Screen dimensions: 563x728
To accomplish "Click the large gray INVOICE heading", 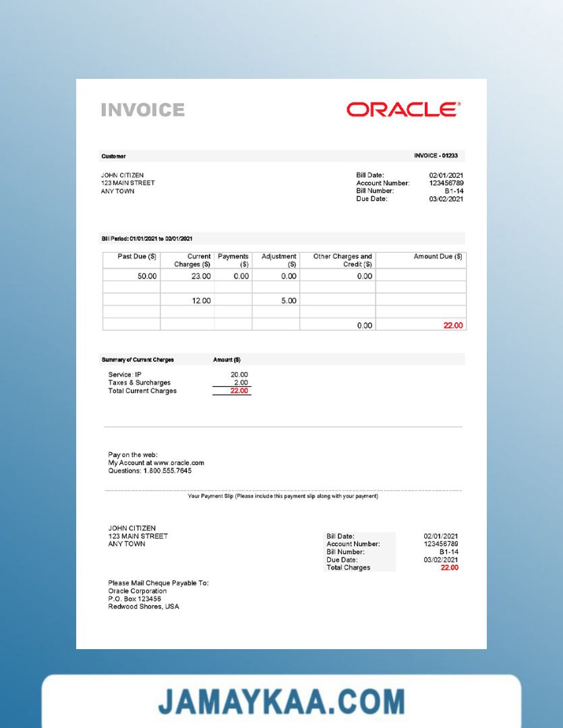I will (142, 110).
